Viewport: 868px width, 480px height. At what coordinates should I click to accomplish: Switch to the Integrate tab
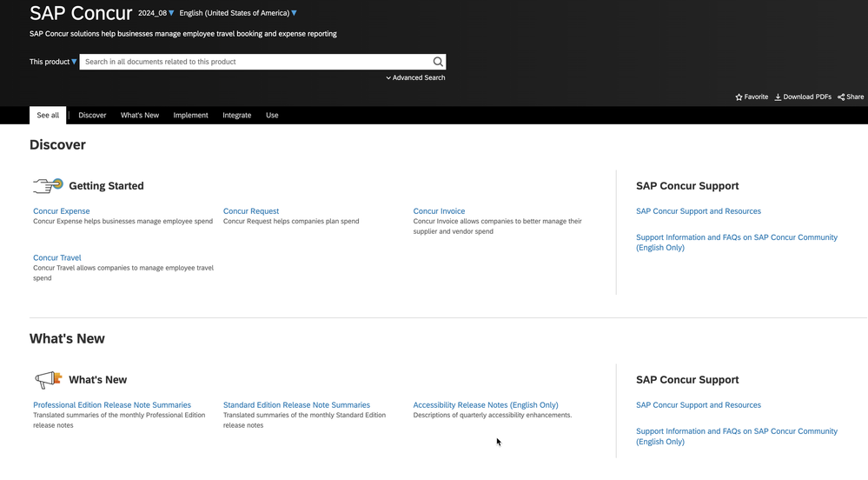[x=237, y=116]
